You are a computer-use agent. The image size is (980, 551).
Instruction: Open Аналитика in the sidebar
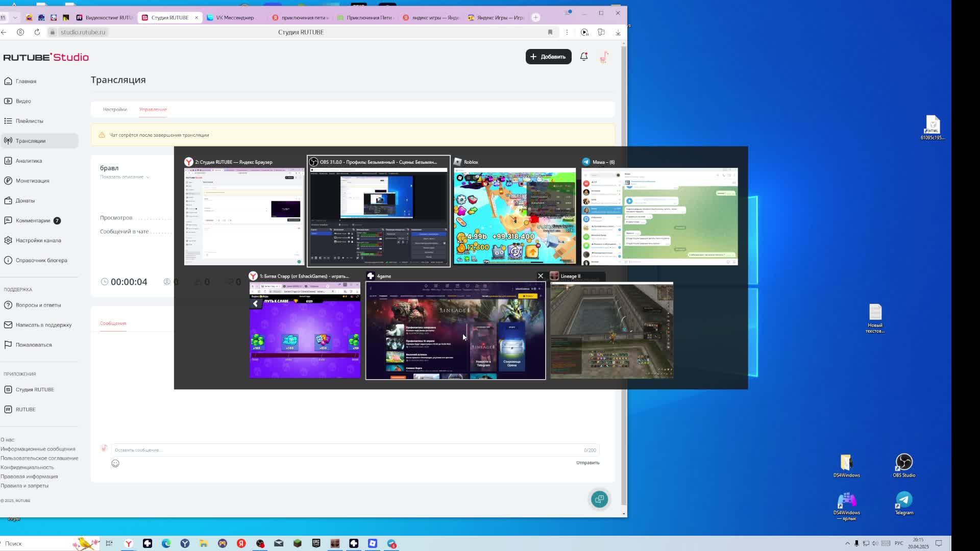29,161
